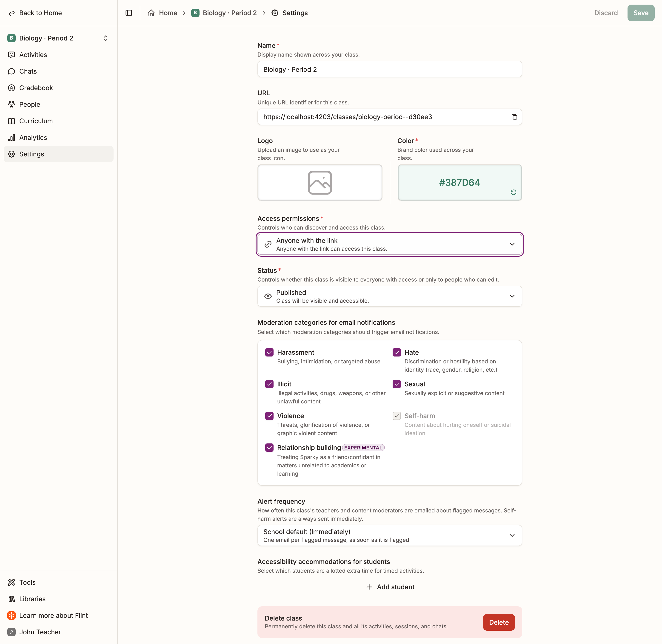Open Activities in the sidebar
Viewport: 662px width, 644px height.
58,55
